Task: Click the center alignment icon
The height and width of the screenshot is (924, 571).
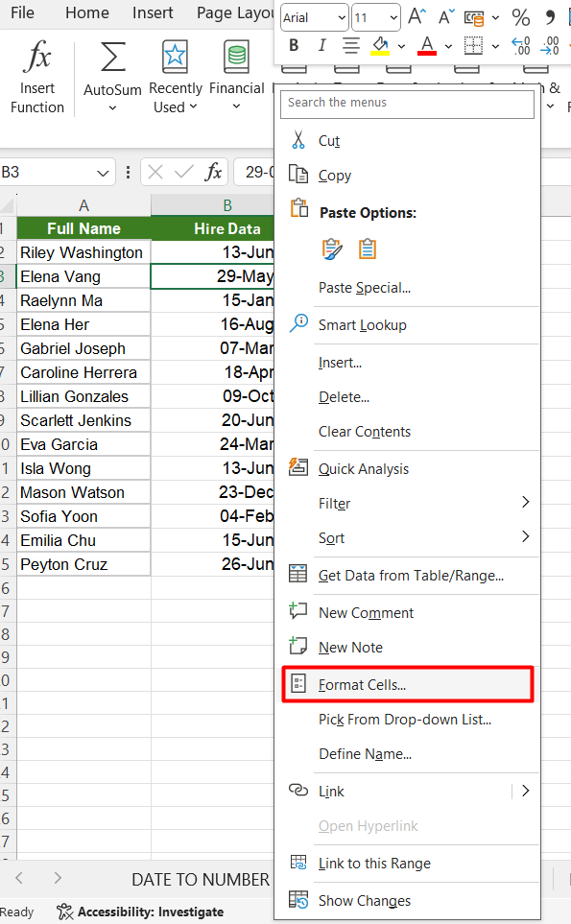Action: 351,45
